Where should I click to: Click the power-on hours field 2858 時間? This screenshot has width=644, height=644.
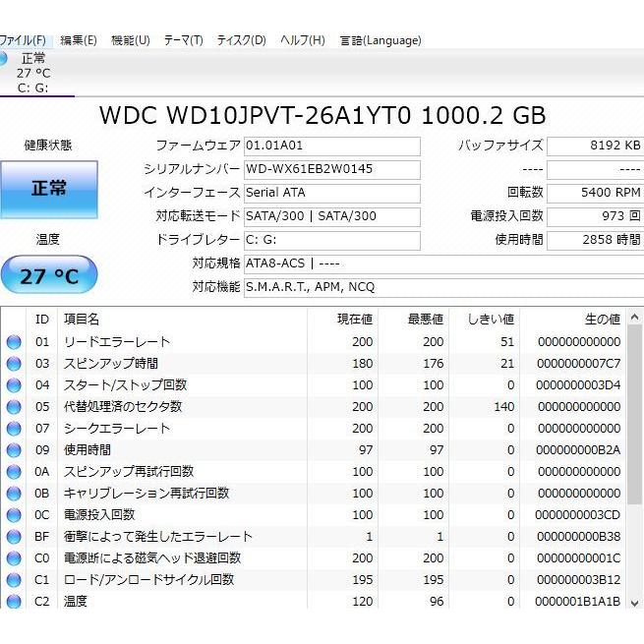(595, 240)
